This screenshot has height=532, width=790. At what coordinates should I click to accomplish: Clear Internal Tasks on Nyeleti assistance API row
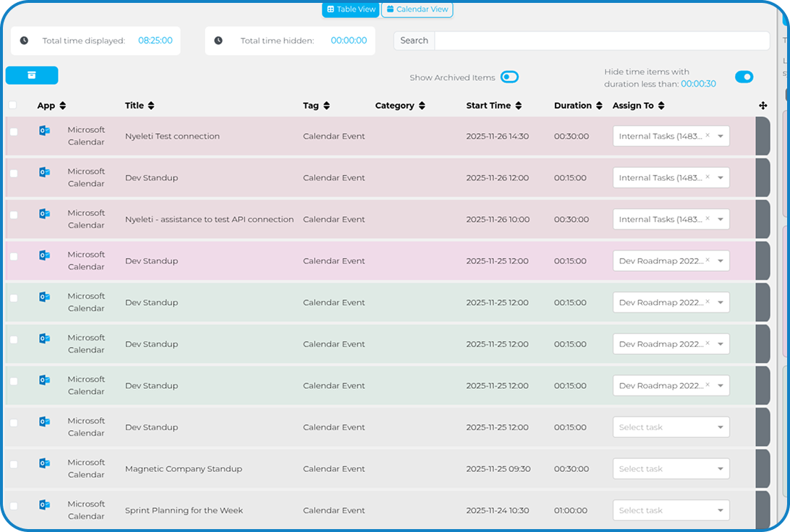point(708,218)
